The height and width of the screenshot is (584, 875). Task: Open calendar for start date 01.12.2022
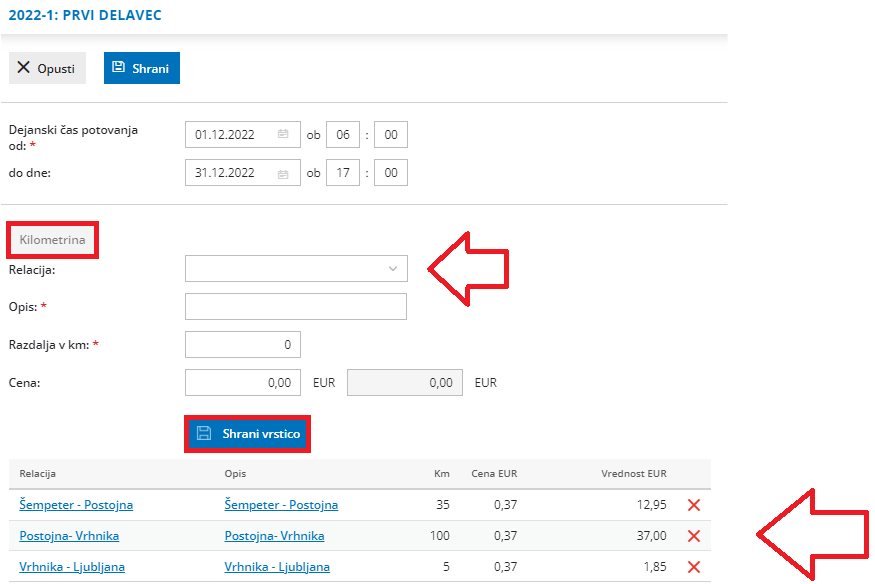(x=283, y=134)
